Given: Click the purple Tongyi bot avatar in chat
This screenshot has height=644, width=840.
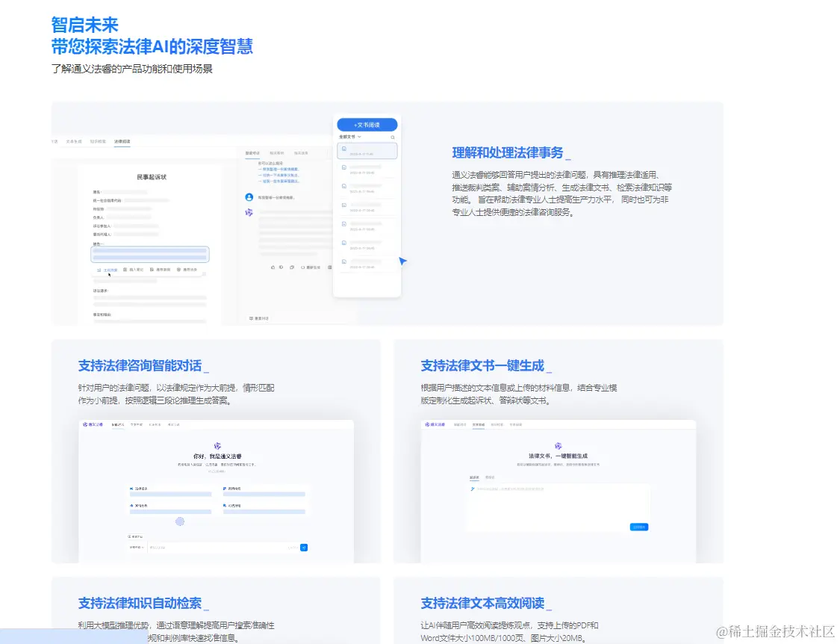Looking at the screenshot, I should tap(249, 212).
